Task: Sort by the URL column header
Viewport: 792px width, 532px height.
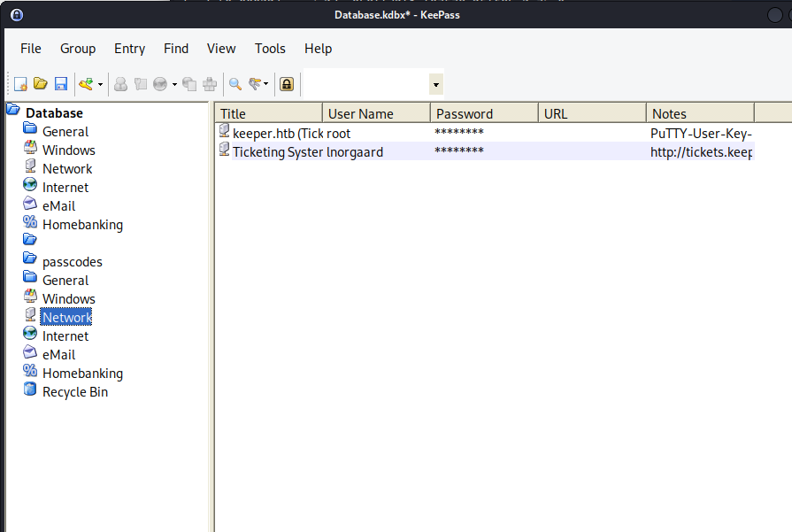Action: pyautogui.click(x=593, y=113)
